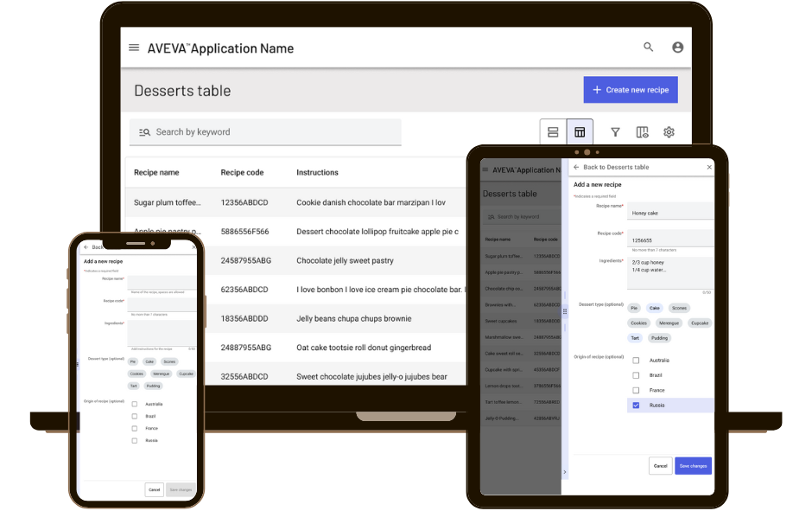Click the empty Recipe code field on phone
Image resolution: width=812 pixels, height=511 pixels.
(162, 304)
